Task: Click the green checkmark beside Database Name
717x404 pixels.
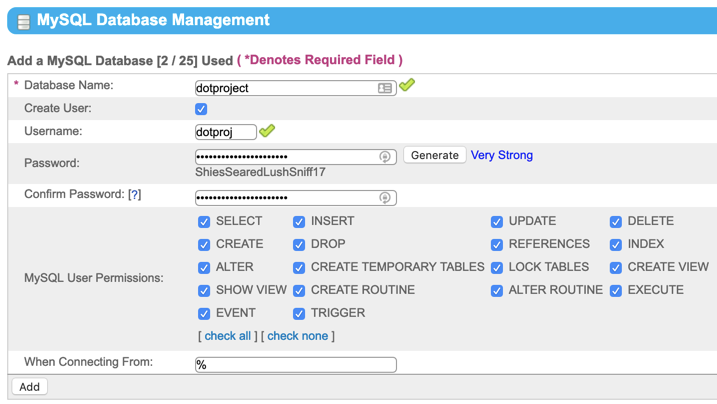Action: coord(406,86)
